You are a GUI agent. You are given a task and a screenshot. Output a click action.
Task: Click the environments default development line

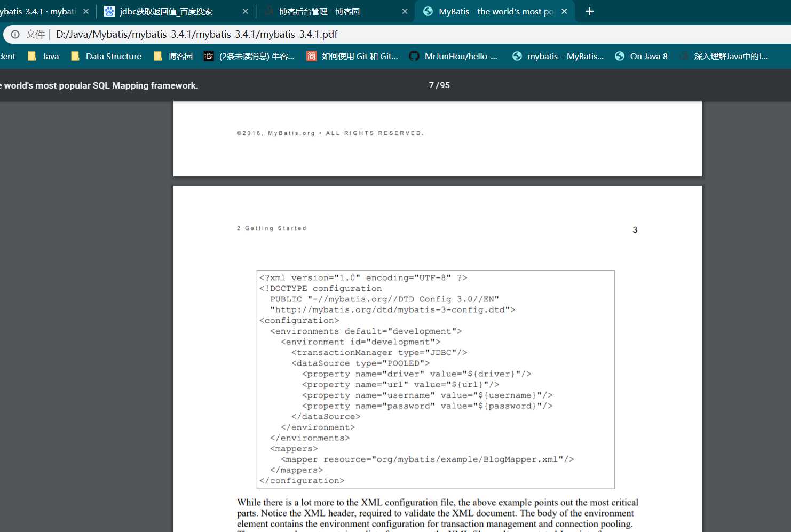pos(366,331)
